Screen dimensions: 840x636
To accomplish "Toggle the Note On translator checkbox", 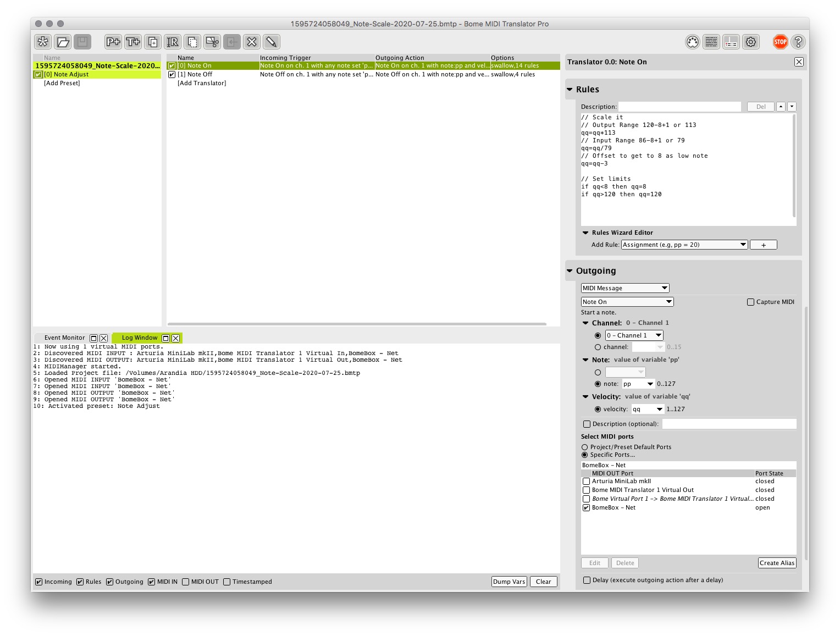I will pos(172,66).
